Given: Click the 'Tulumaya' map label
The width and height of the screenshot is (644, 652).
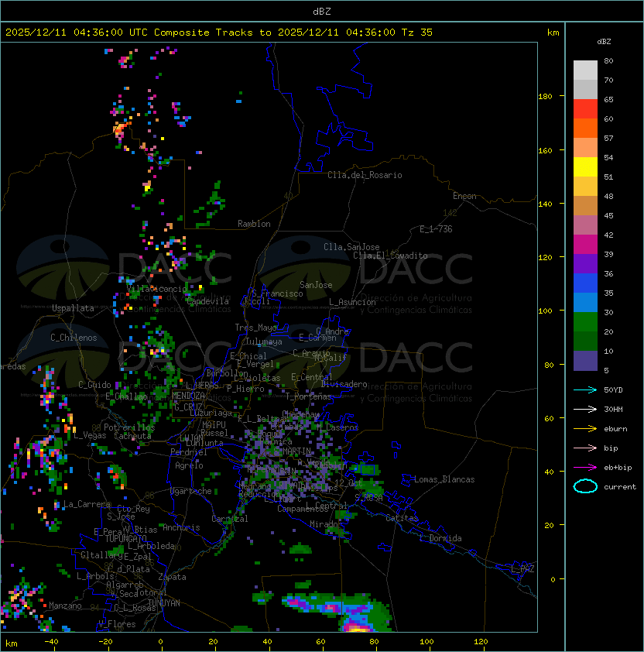Looking at the screenshot, I should point(264,341).
